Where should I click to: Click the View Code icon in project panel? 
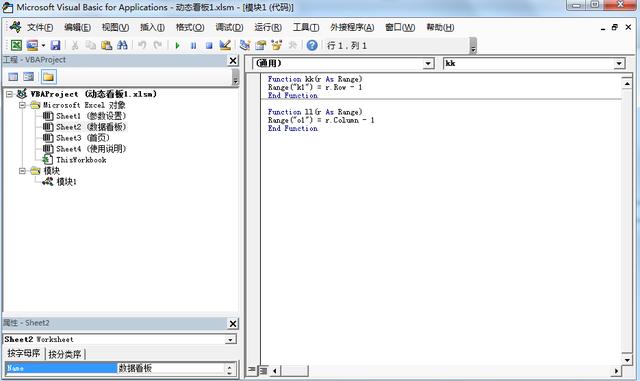click(x=13, y=77)
